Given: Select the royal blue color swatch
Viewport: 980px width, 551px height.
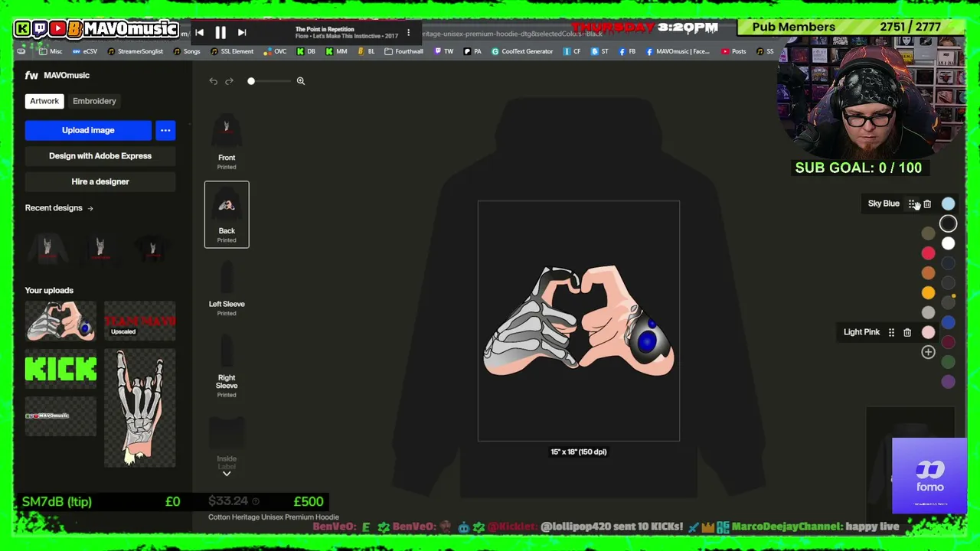Looking at the screenshot, I should click(x=948, y=323).
